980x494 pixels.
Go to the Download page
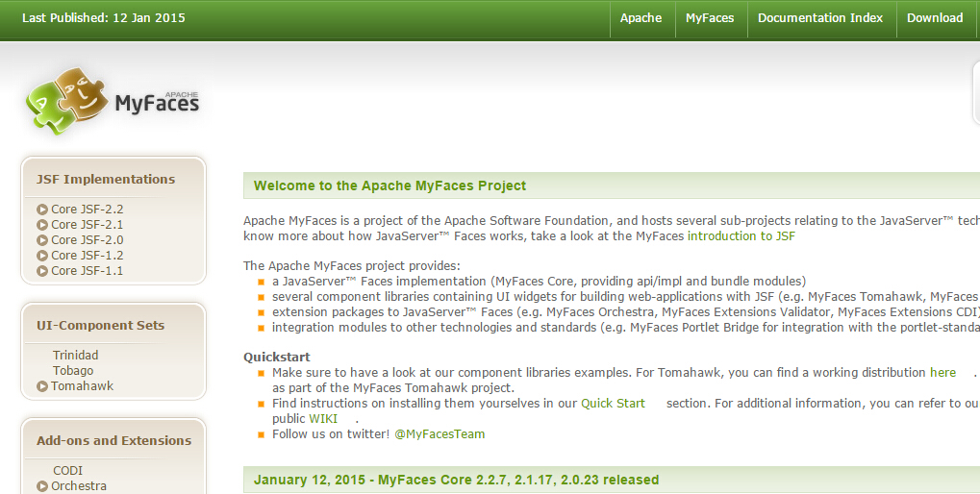tap(935, 18)
